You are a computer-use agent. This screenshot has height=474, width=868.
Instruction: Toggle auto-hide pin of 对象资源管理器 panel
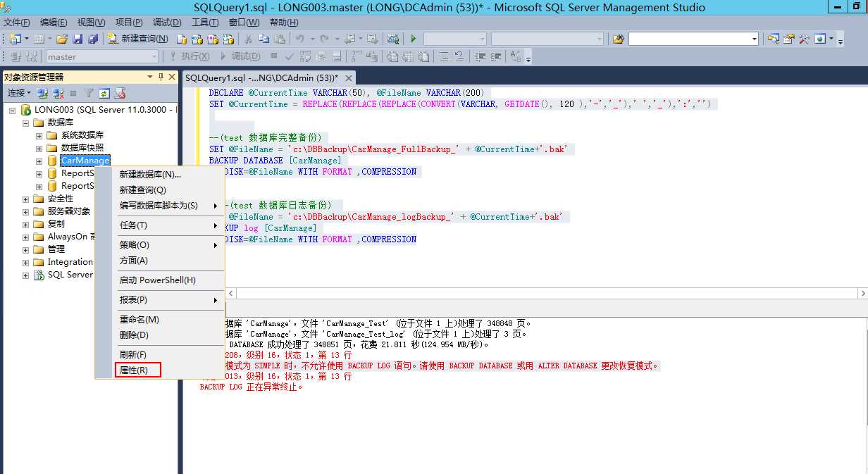click(x=161, y=77)
